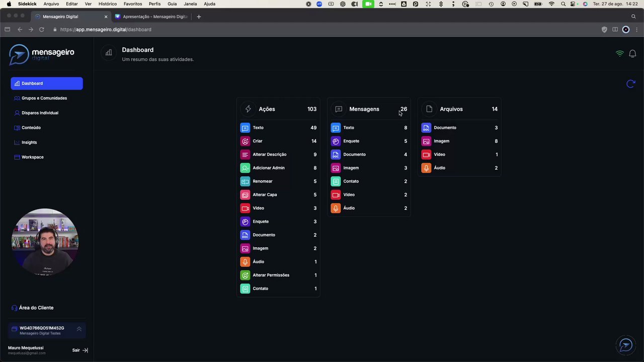Screen dimensions: 644x362
Task: Click the user name Mauro Mequelussi
Action: tap(26, 348)
